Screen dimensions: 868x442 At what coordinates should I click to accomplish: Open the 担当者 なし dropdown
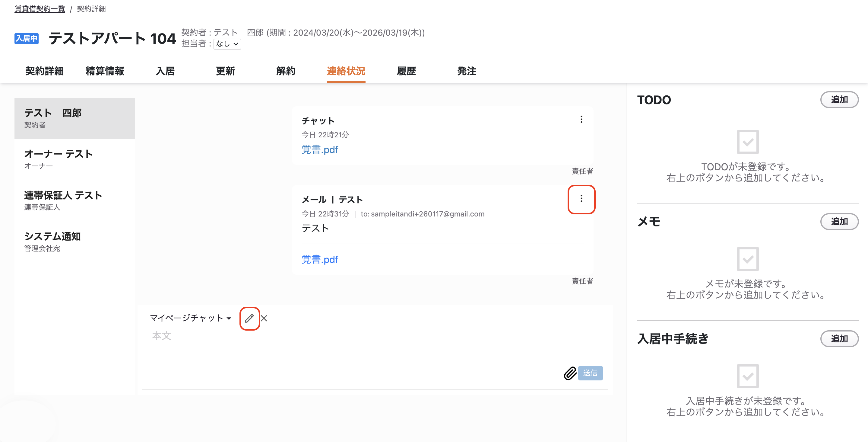pyautogui.click(x=227, y=44)
